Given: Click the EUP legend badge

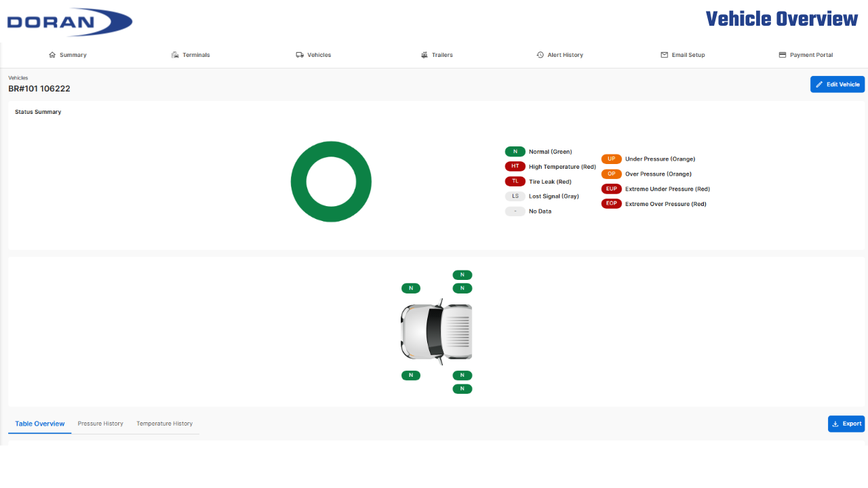Looking at the screenshot, I should tap(612, 189).
